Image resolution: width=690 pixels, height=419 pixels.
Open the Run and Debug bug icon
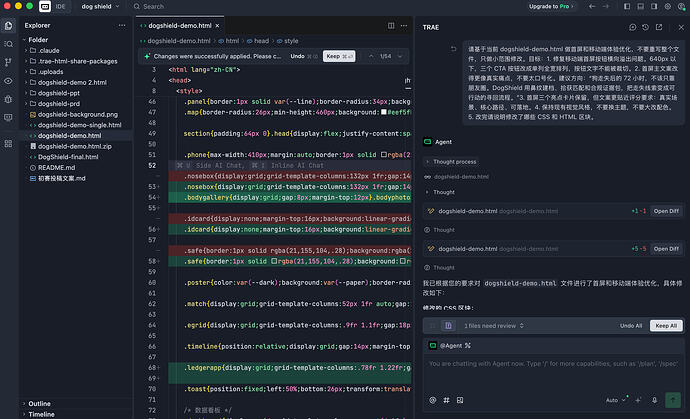pyautogui.click(x=8, y=99)
